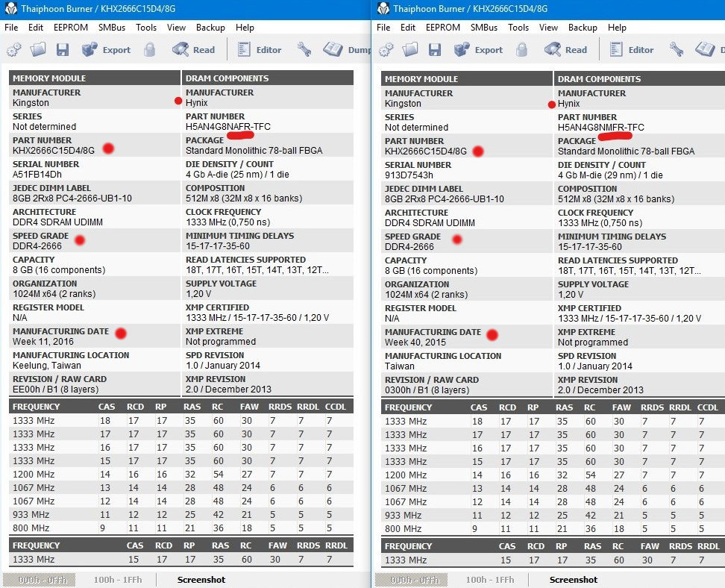Click the Read icon in left window
The height and width of the screenshot is (588, 725).
pos(181,49)
